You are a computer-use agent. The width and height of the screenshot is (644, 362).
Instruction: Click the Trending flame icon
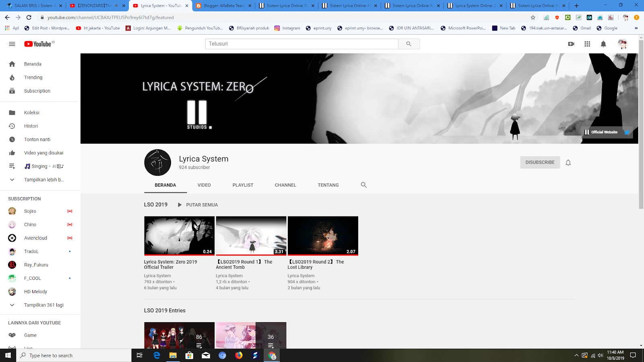coord(12,78)
